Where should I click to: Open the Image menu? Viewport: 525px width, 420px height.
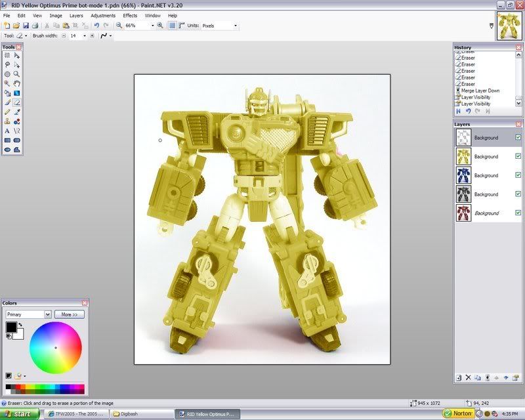tap(56, 15)
